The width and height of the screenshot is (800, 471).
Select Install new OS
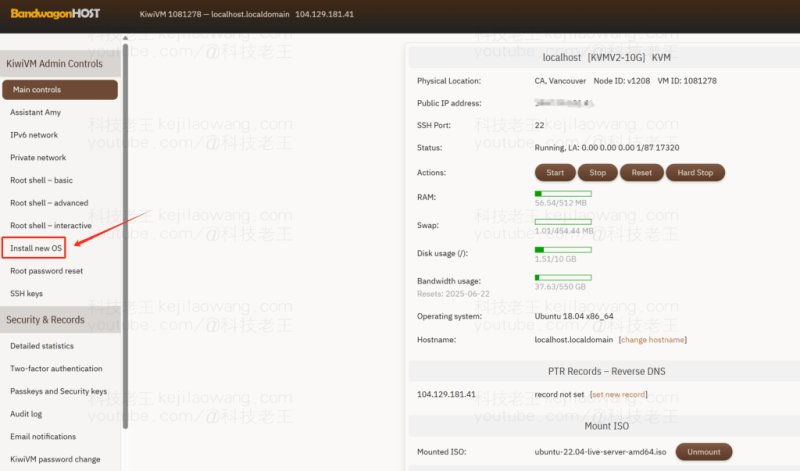[x=36, y=248]
